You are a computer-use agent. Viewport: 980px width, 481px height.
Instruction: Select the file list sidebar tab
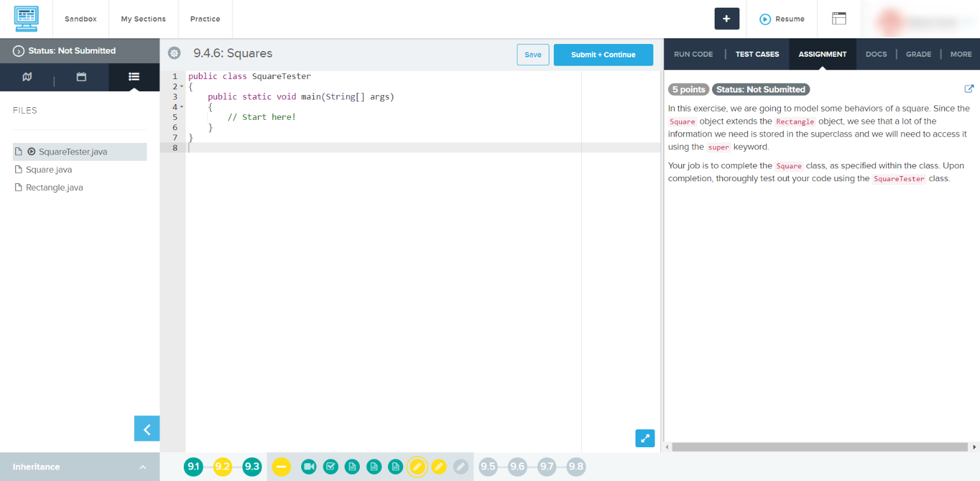(134, 77)
